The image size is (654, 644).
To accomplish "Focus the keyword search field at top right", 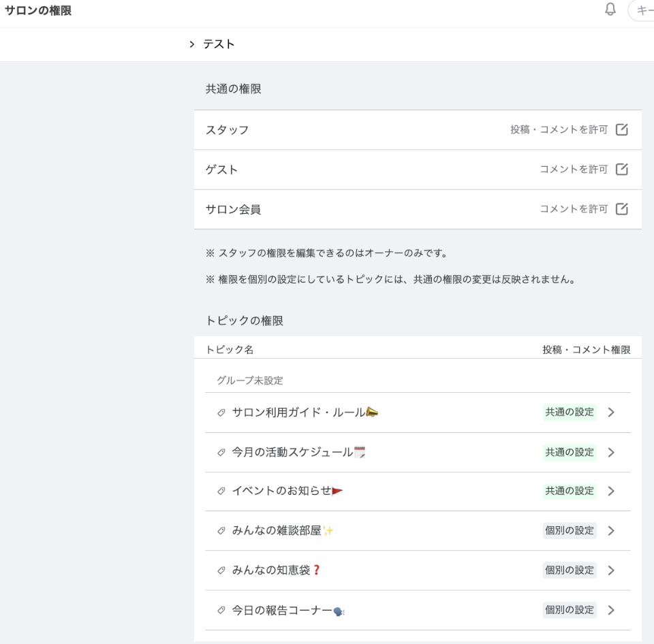I will pos(642,10).
